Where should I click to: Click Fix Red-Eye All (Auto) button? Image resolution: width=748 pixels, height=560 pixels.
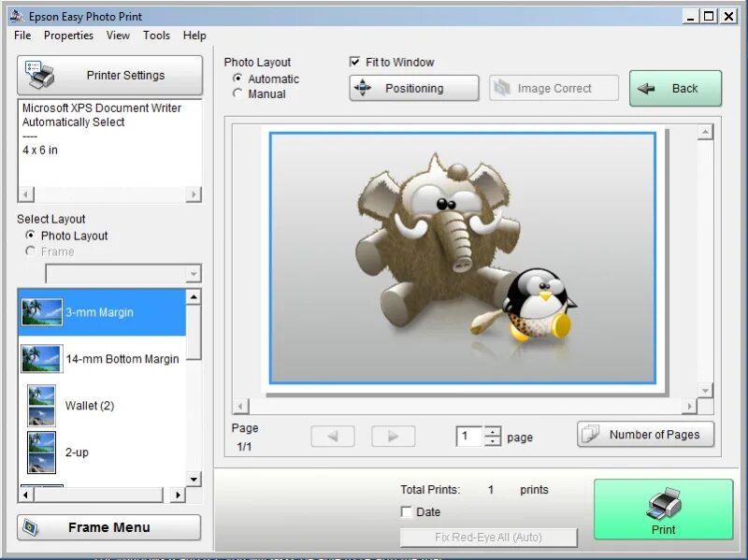click(488, 538)
